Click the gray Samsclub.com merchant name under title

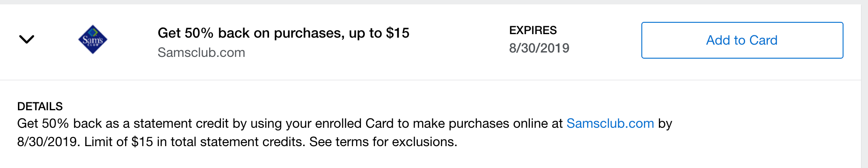201,52
